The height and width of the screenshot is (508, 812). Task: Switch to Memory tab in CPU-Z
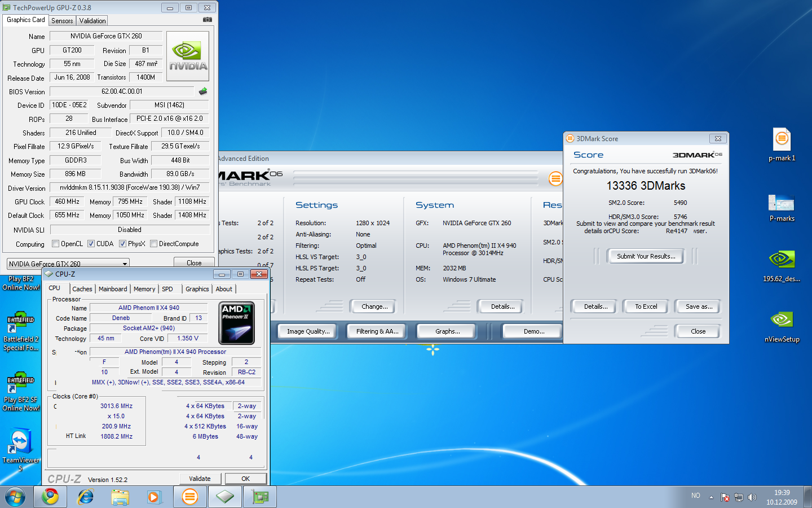144,289
